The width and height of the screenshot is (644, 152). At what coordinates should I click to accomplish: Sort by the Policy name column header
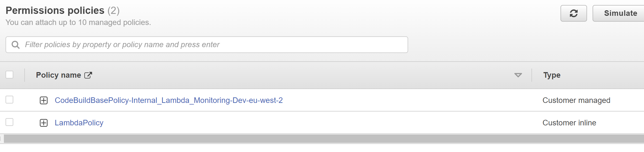point(58,75)
